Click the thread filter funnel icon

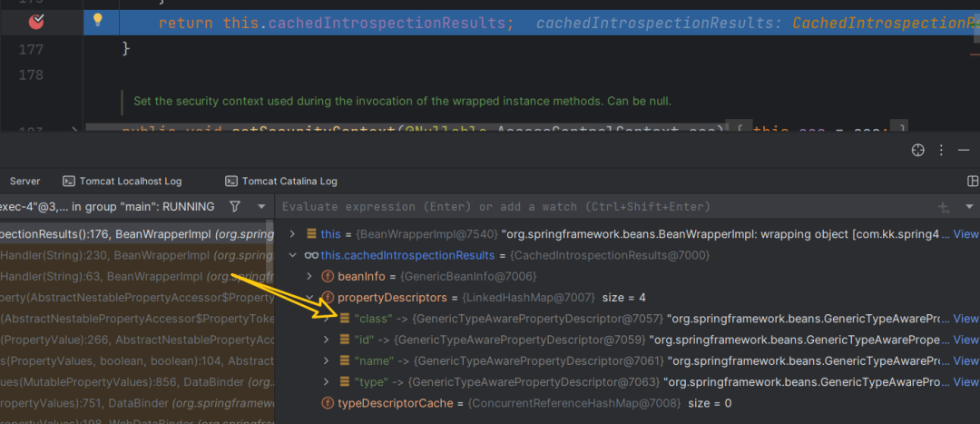pyautogui.click(x=234, y=206)
